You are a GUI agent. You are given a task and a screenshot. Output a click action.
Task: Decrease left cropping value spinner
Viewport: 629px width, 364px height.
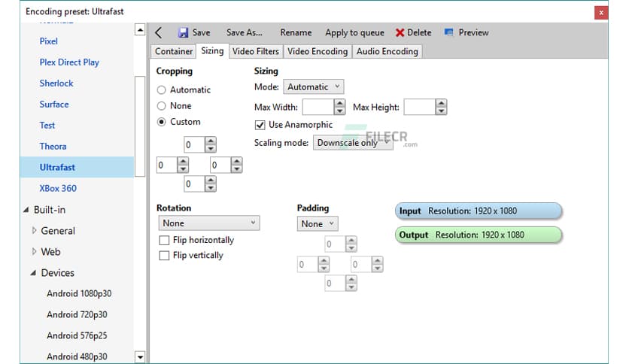tap(183, 168)
